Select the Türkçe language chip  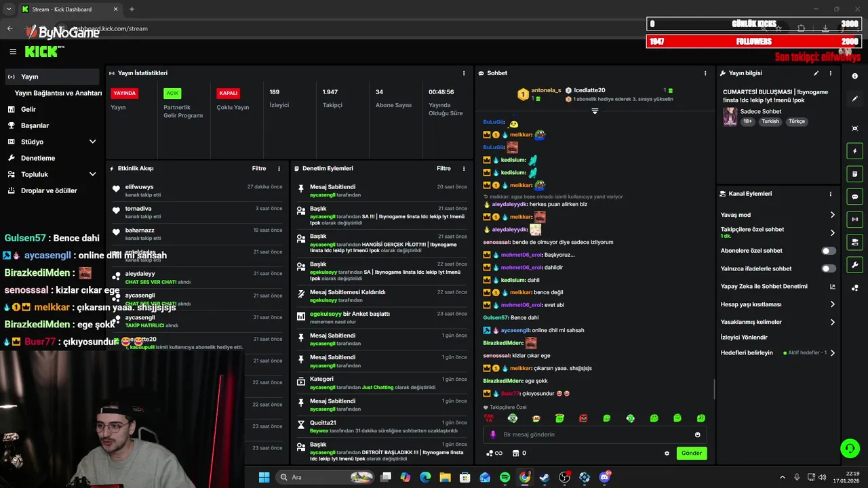click(797, 122)
